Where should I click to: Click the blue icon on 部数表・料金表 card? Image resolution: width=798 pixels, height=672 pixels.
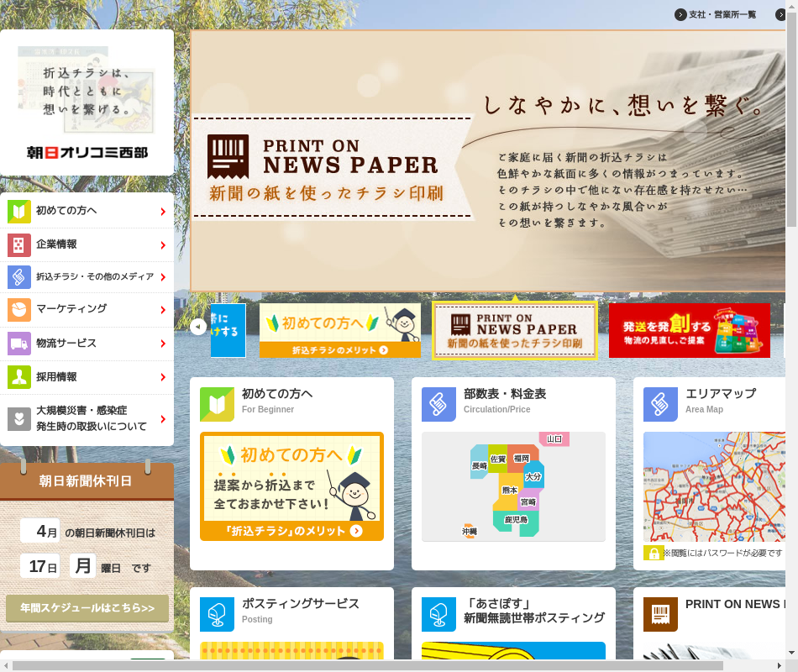[x=438, y=404]
